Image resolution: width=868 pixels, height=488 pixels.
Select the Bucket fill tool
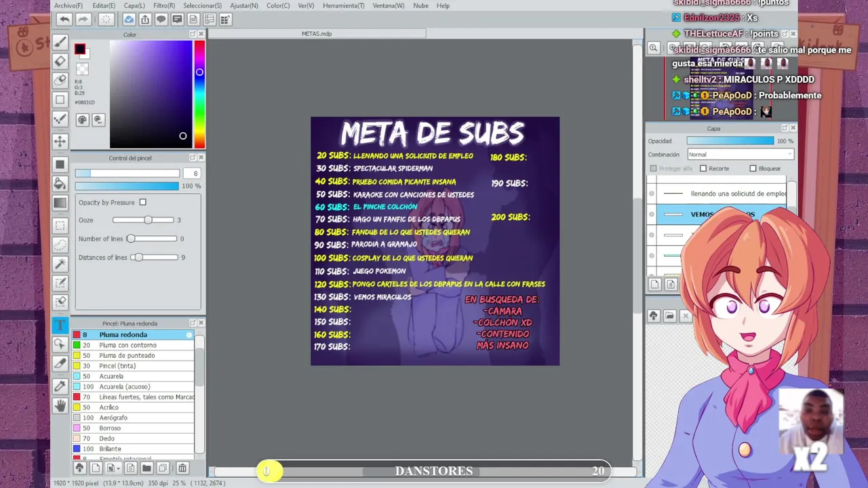click(x=60, y=184)
